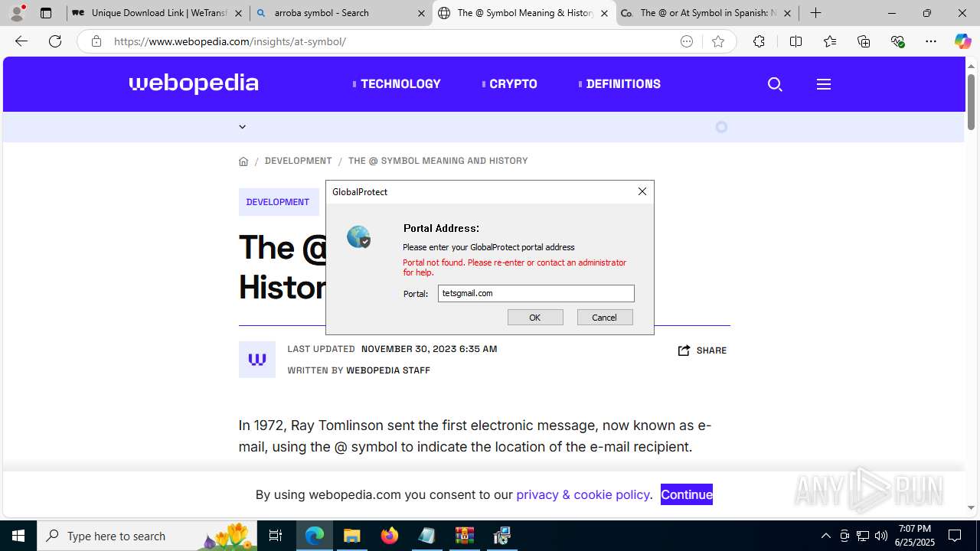Continue to accept the cookie notice
The image size is (980, 551).
(x=687, y=494)
